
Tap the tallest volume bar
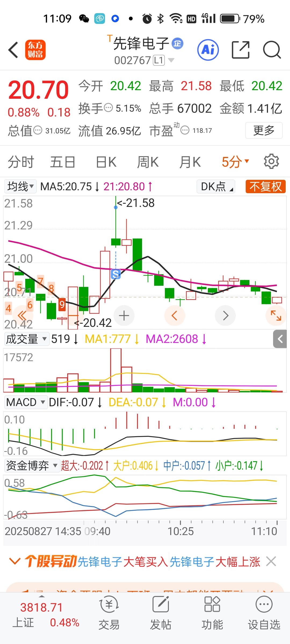pyautogui.click(x=116, y=370)
